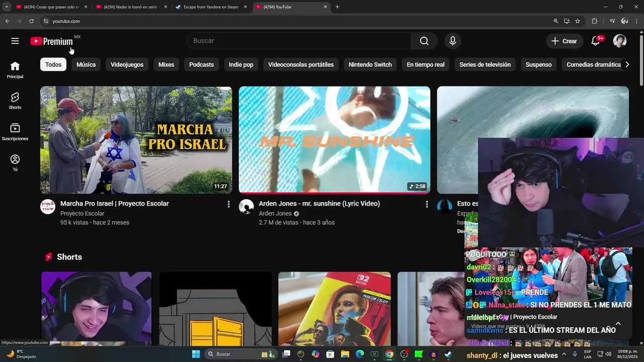Select the Todos filter chip
The image size is (644, 362).
click(53, 64)
